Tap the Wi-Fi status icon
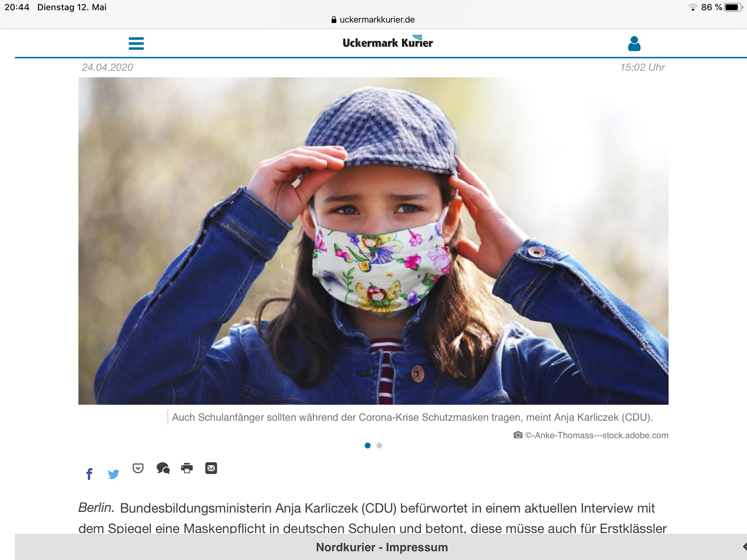This screenshot has height=560, width=747. (x=693, y=7)
